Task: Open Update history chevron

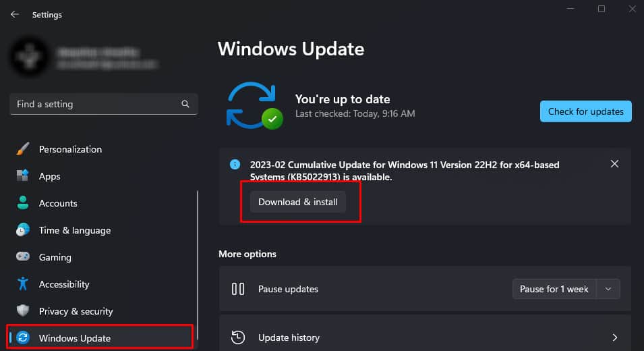Action: click(615, 337)
